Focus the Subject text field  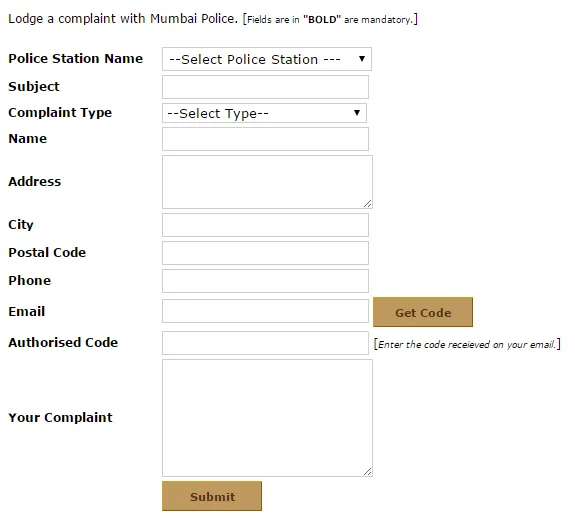click(265, 87)
